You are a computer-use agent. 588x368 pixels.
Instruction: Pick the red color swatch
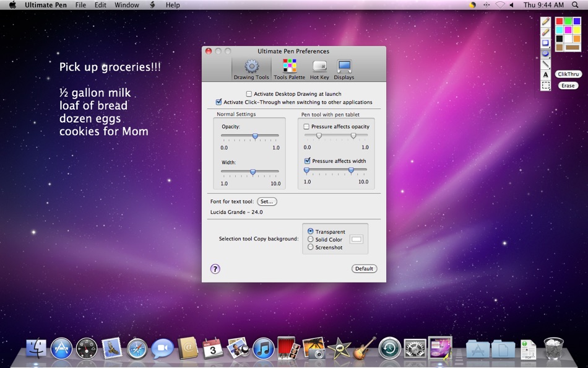click(560, 22)
